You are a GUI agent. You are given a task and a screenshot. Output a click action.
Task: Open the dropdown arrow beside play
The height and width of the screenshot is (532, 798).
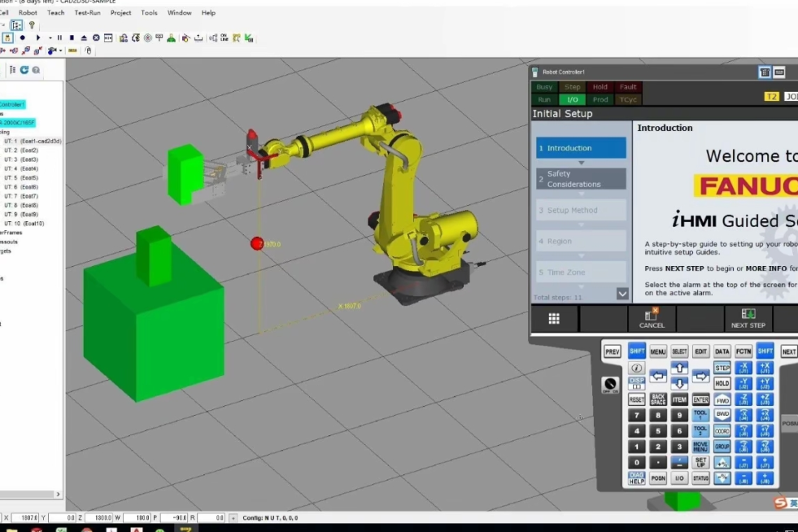50,38
